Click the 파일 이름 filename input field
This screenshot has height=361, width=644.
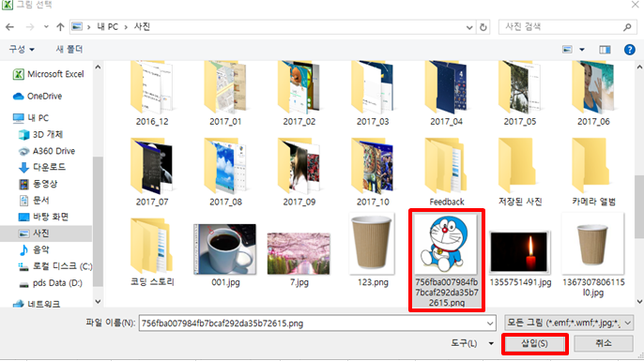click(317, 323)
